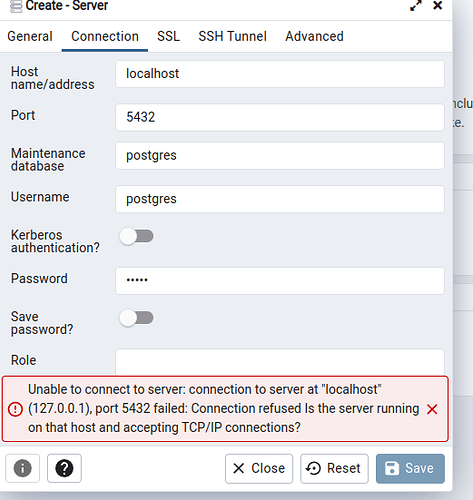Screen dimensions: 473x500
Task: Select the Advanced tab
Action: [x=314, y=36]
